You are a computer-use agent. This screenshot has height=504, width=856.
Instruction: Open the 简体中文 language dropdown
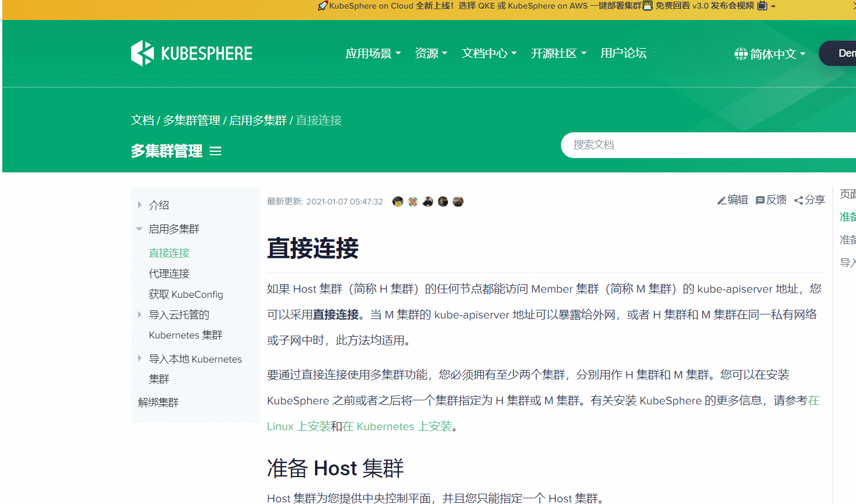tap(770, 54)
